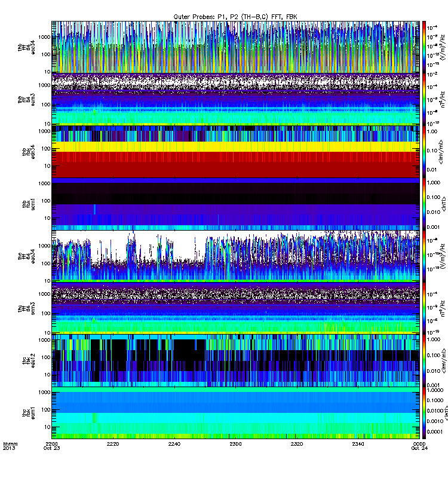Screen dimensions: 448x478
Task: Select the 'thb fbk edc34' panel label
Action: coord(28,152)
